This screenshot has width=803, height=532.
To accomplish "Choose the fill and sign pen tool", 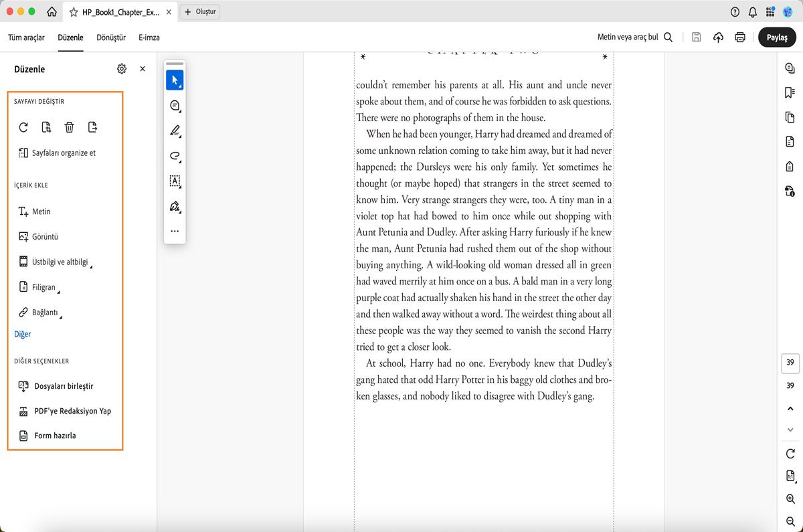I will pos(175,206).
